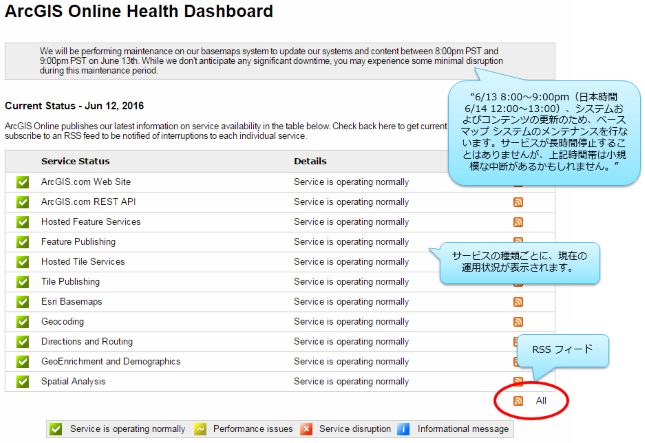645x443 pixels.
Task: Click the green check icon for ArcGIS.com REST API
Action: pyautogui.click(x=23, y=202)
